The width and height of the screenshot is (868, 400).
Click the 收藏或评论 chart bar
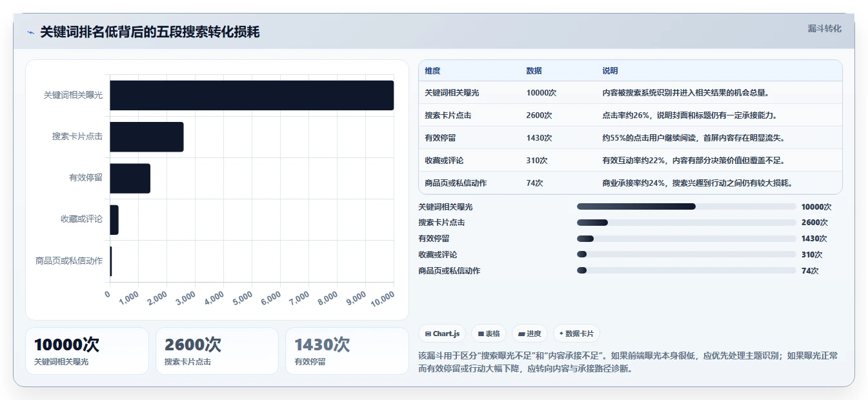[x=114, y=220]
